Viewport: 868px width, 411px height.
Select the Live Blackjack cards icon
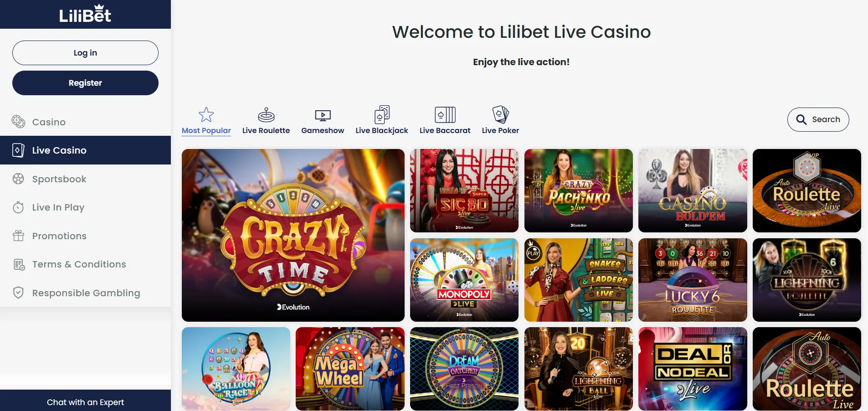click(x=382, y=114)
